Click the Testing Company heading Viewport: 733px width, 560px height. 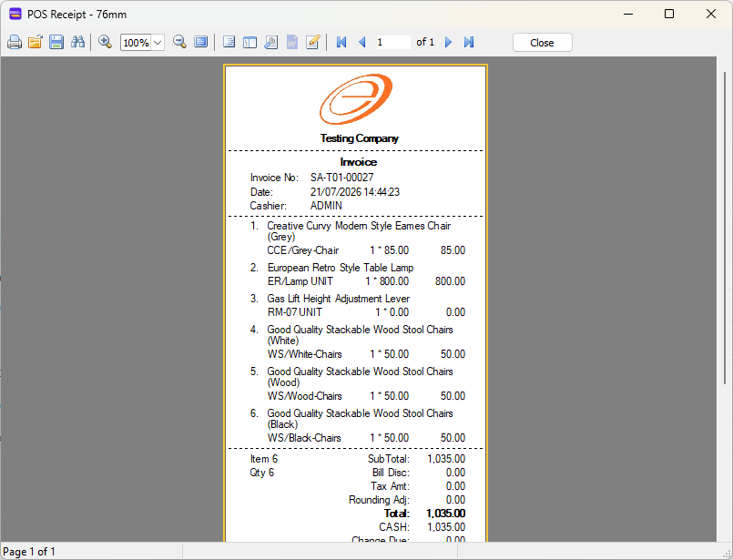point(359,138)
